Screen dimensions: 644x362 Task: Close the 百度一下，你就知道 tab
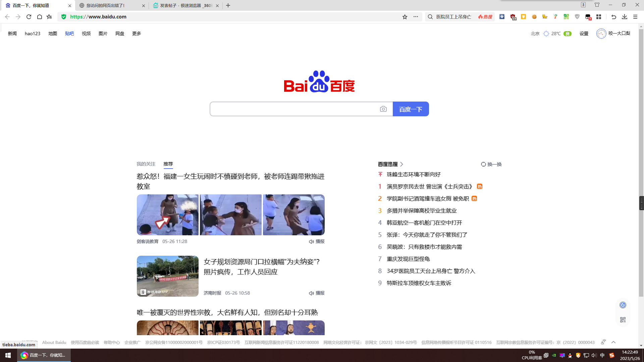pyautogui.click(x=70, y=6)
